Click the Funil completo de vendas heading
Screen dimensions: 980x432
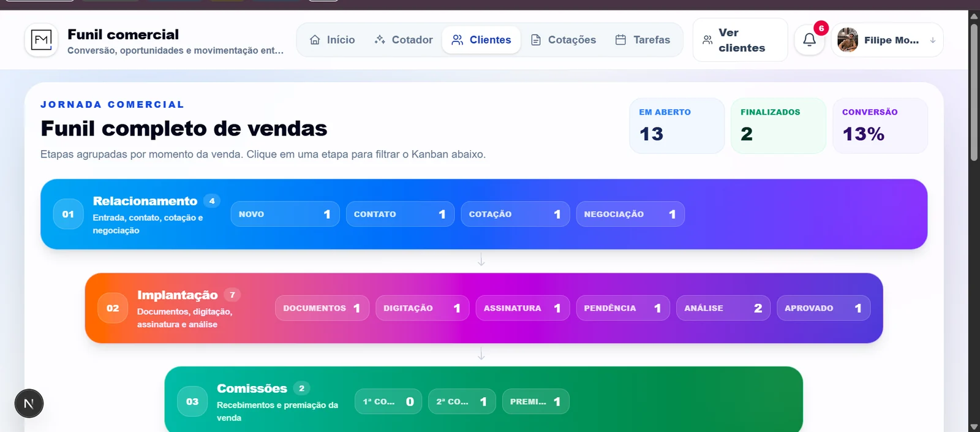184,129
